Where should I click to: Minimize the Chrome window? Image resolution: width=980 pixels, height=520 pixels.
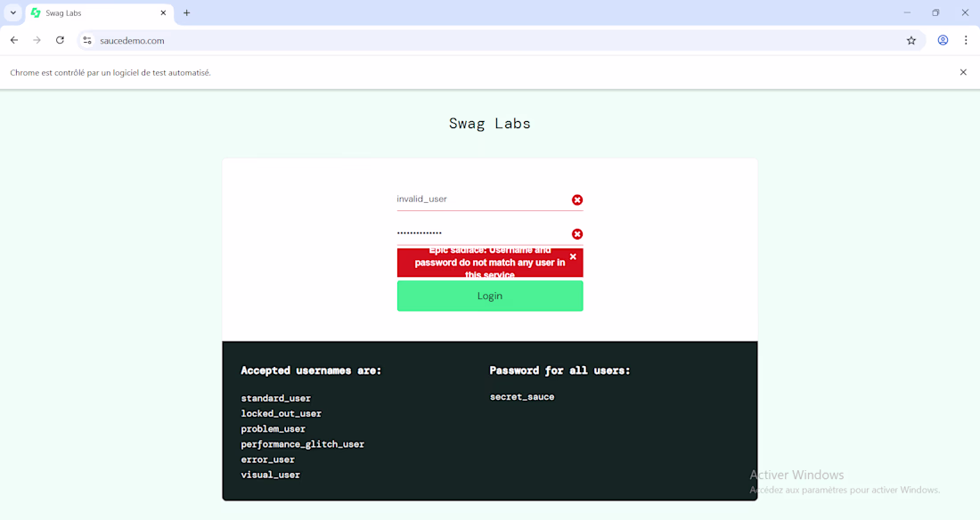(907, 12)
